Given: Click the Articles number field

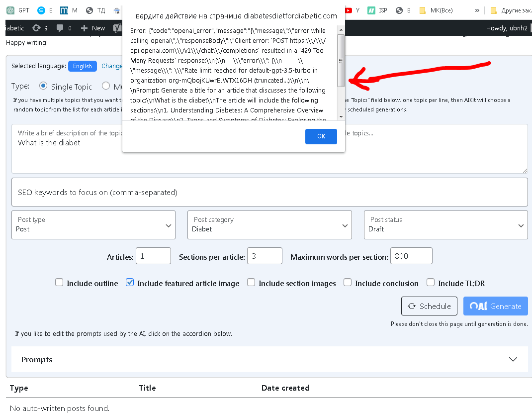Looking at the screenshot, I should [x=153, y=256].
